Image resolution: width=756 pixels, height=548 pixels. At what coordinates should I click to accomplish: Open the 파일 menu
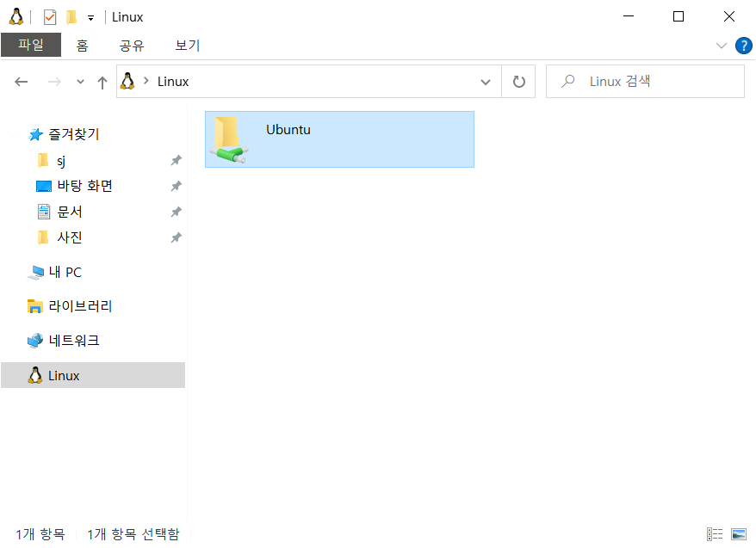click(x=31, y=45)
